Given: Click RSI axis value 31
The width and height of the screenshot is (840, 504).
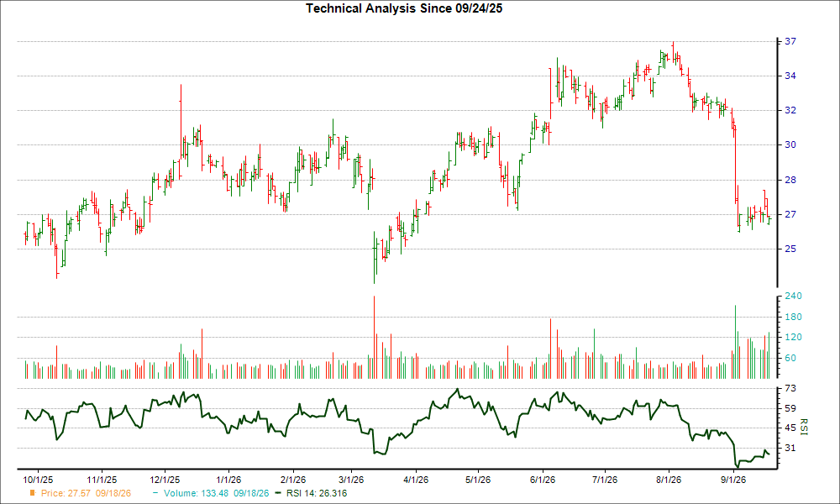Looking at the screenshot, I should [790, 448].
